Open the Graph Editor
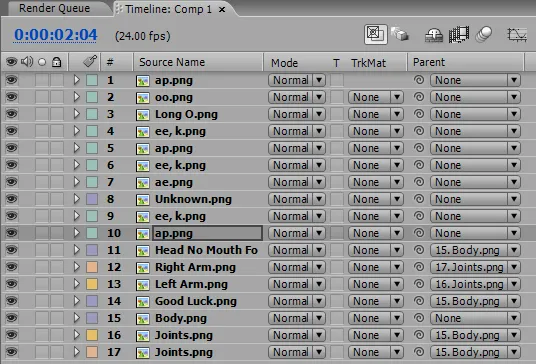Screen dimensions: 536x364 [x=517, y=35]
